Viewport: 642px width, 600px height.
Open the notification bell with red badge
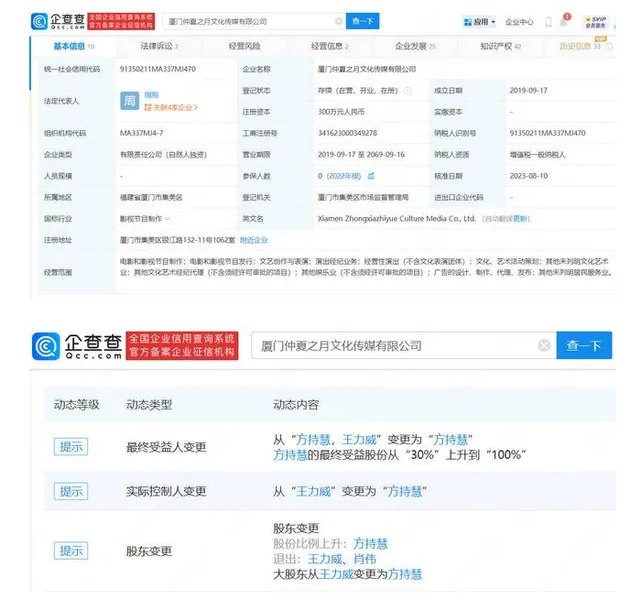tap(564, 21)
